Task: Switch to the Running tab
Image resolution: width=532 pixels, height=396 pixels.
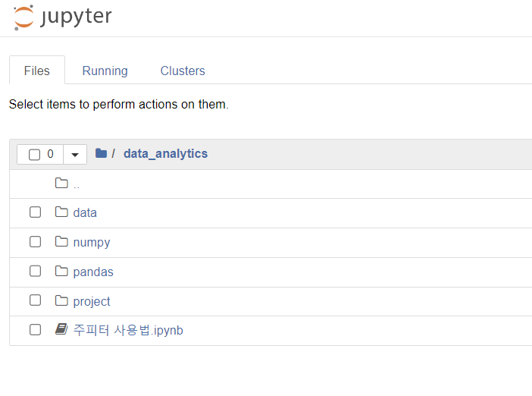Action: point(105,71)
